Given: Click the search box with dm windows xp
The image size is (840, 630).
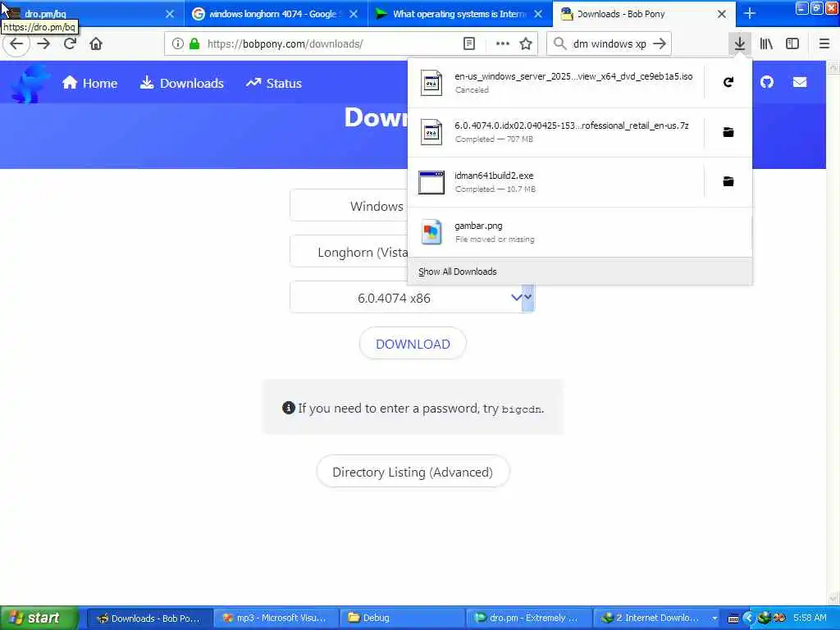Looking at the screenshot, I should (609, 44).
